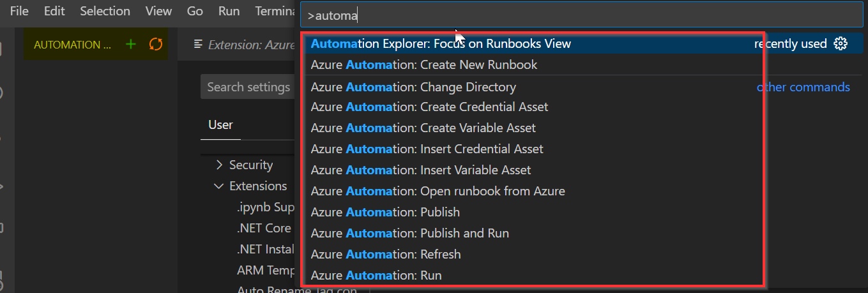Open .ipynb Support extension settings

266,207
